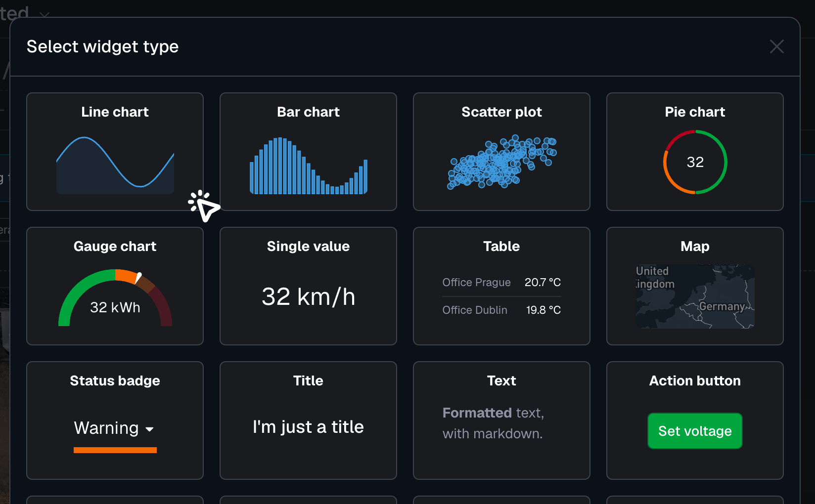
Task: Click the 32 kWh gauge arc
Action: click(115, 297)
